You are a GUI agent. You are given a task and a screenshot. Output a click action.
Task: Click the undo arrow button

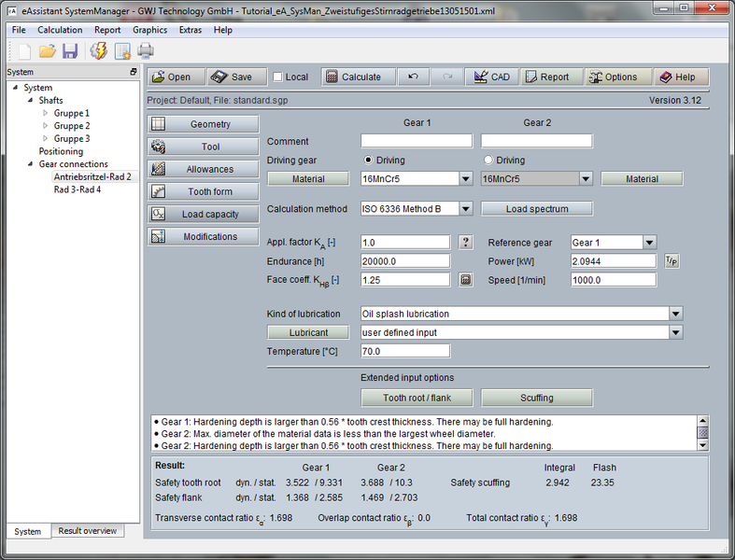pyautogui.click(x=413, y=77)
